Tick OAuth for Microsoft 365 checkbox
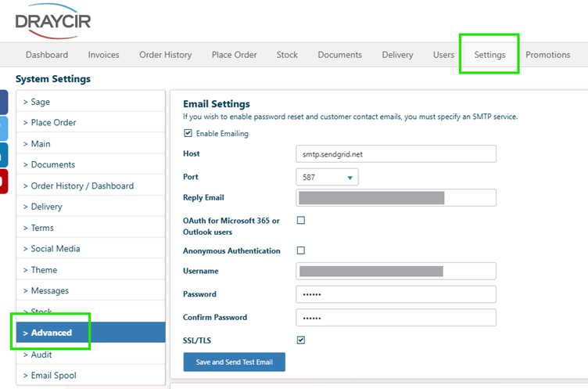588x389 pixels. [301, 221]
